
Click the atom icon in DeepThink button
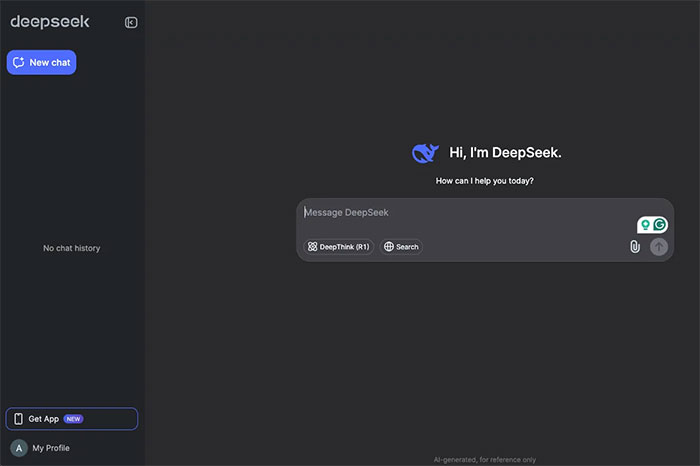pyautogui.click(x=312, y=247)
